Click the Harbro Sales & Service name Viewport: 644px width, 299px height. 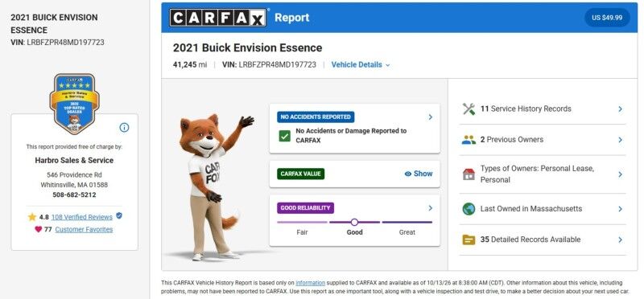tap(74, 161)
